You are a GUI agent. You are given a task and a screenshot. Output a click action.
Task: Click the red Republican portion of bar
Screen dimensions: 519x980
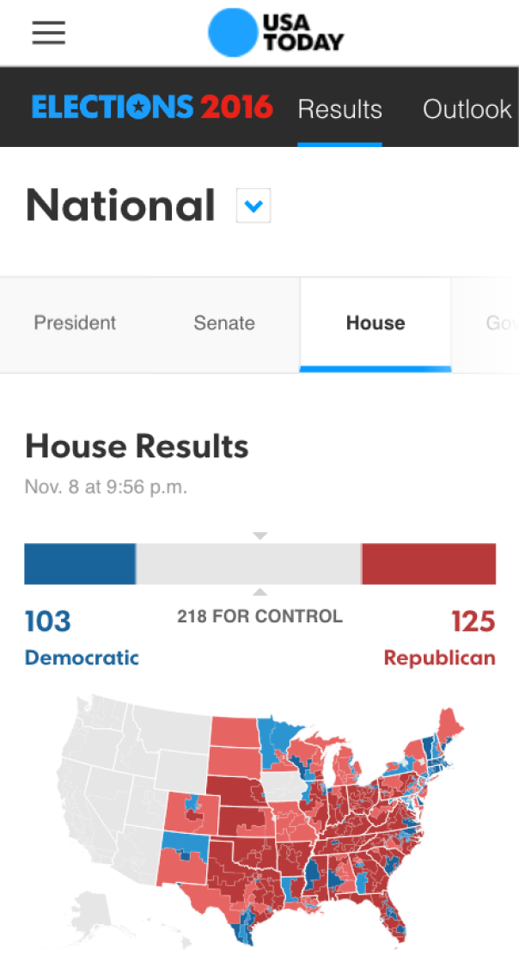429,564
